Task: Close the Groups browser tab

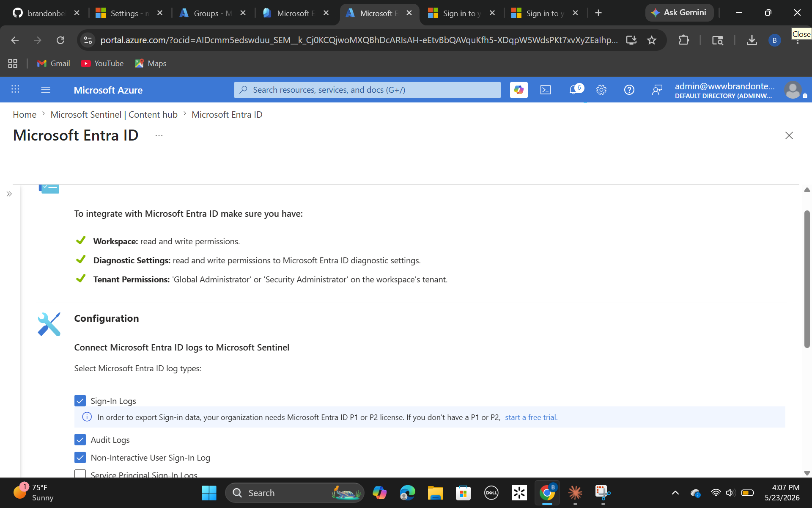Action: click(243, 13)
